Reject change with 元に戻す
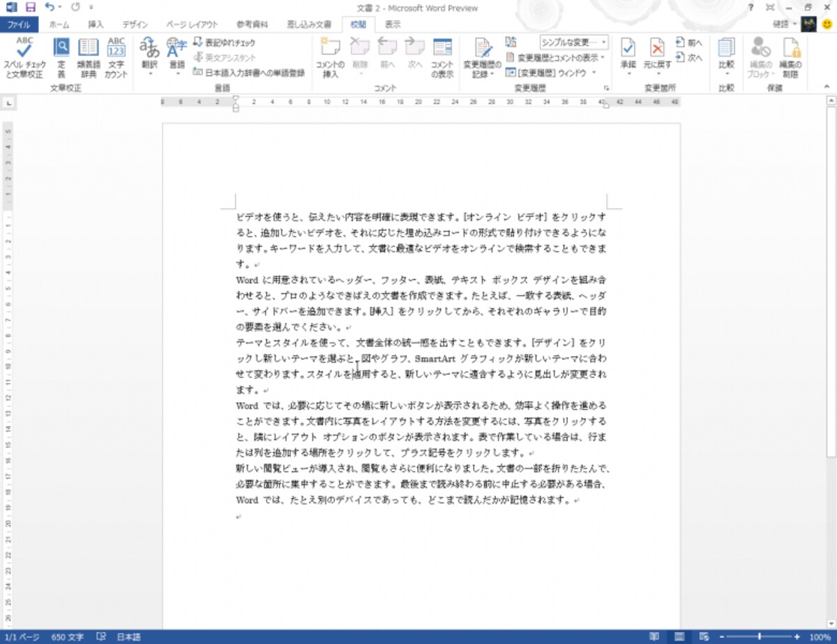The image size is (837, 644). coord(658,57)
